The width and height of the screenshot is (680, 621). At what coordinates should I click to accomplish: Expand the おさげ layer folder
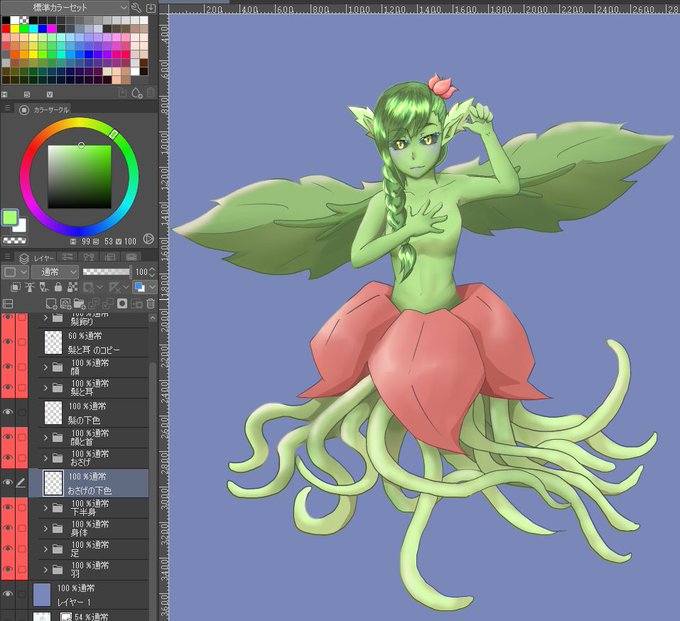tap(46, 458)
